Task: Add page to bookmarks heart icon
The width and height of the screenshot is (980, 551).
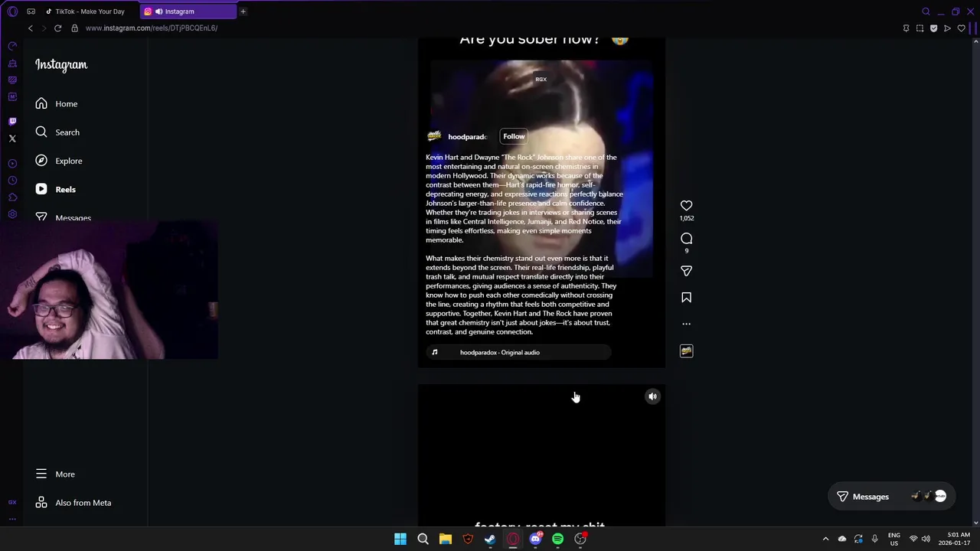Action: pyautogui.click(x=961, y=28)
